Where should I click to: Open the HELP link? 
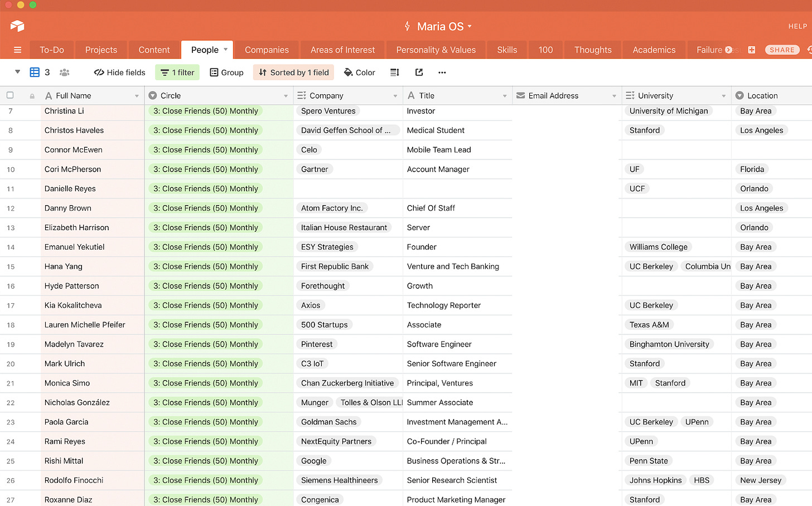click(x=797, y=26)
